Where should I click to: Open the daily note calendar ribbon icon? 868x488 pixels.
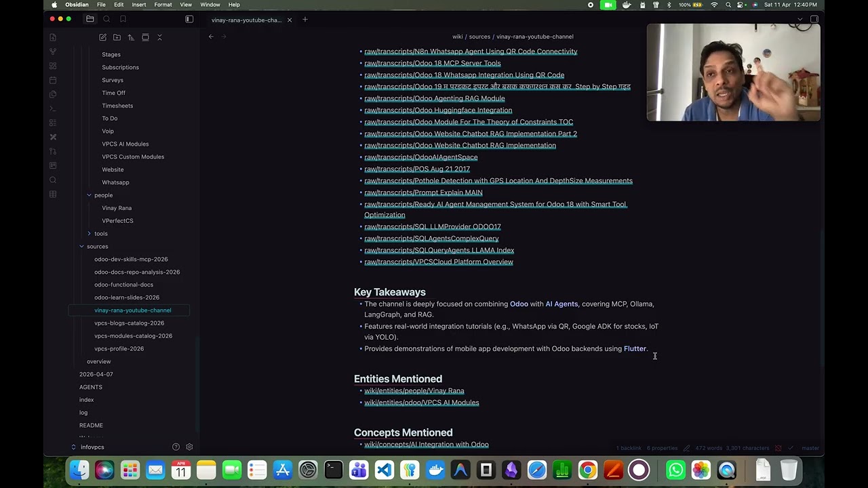pyautogui.click(x=53, y=80)
